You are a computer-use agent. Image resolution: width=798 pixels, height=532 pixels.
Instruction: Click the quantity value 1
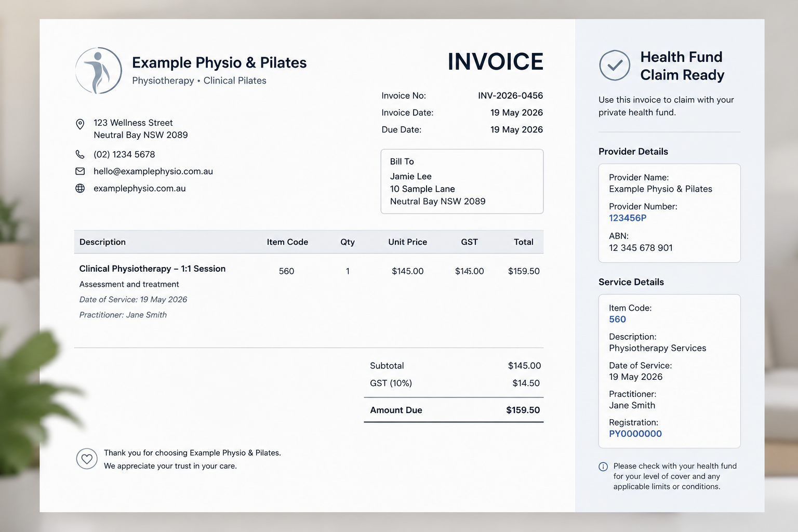pos(348,271)
